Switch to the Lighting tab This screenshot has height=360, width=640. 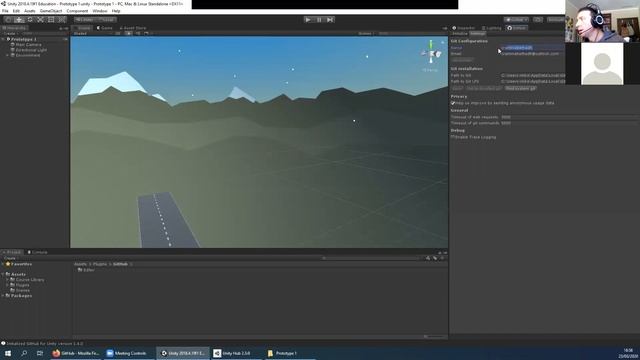point(491,28)
